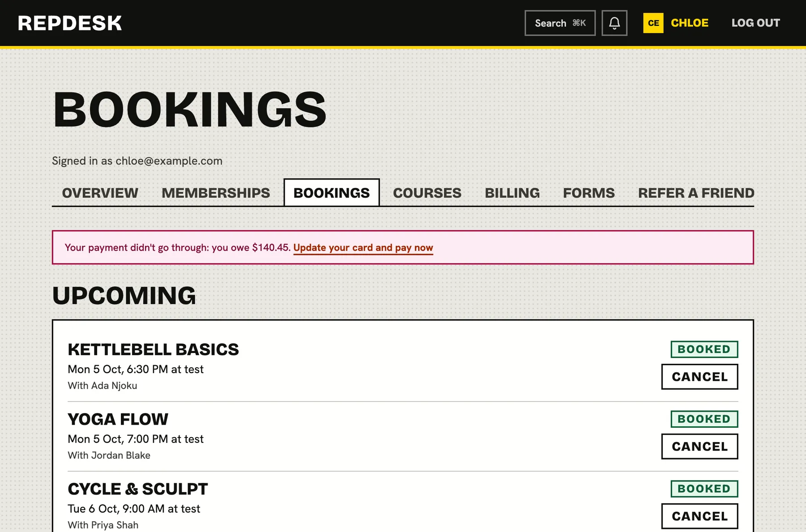Open the Refer a Friend tab
This screenshot has height=532, width=806.
[696, 193]
